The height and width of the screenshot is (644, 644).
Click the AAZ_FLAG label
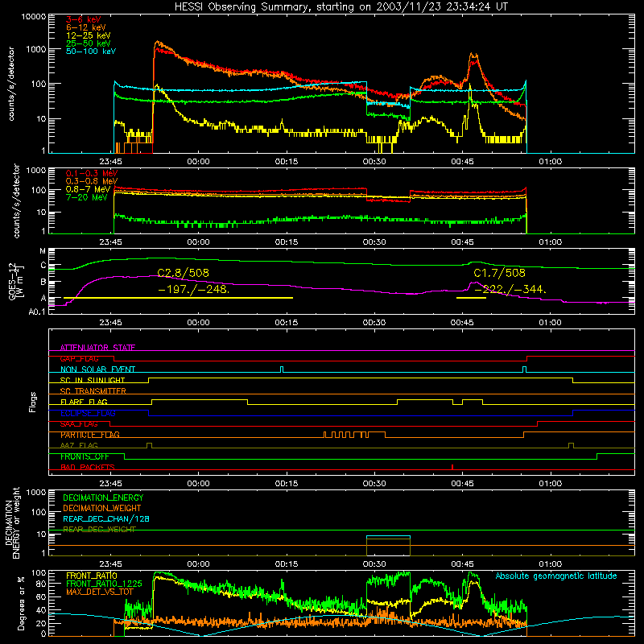(x=79, y=445)
